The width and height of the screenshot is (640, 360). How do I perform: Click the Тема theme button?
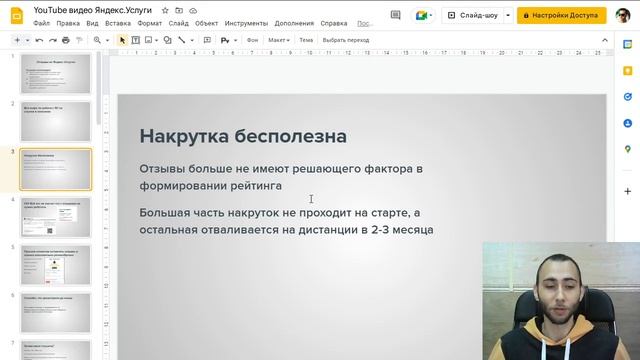click(306, 40)
